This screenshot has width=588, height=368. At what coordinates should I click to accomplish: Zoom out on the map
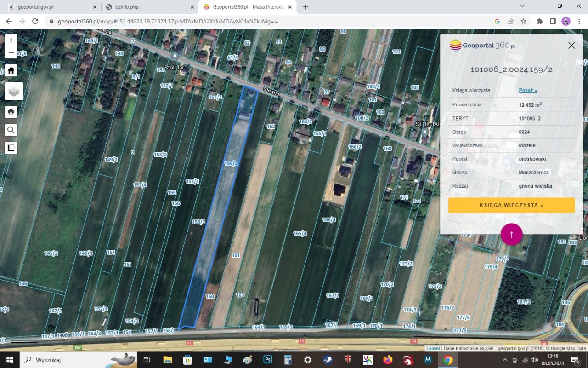coord(11,52)
